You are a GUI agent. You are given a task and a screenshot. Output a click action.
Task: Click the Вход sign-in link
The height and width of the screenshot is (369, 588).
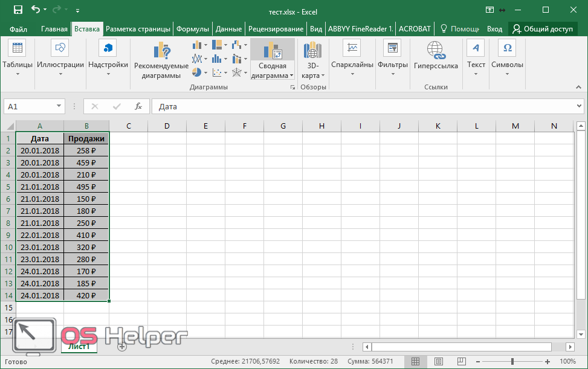(x=494, y=29)
